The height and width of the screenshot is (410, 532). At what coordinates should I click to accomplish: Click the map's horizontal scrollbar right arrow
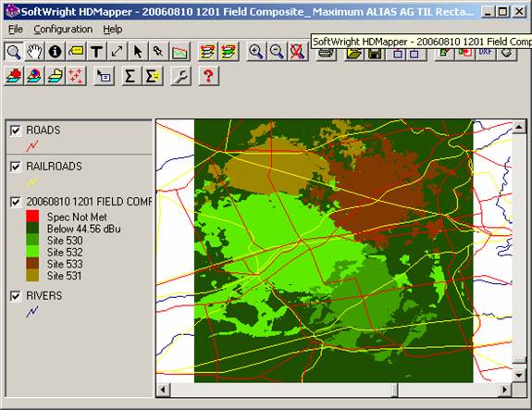point(504,390)
